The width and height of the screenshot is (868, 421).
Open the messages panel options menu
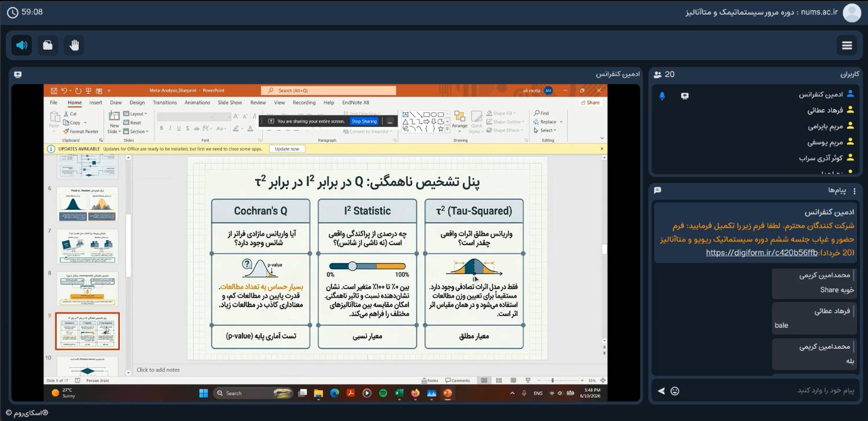click(x=855, y=191)
